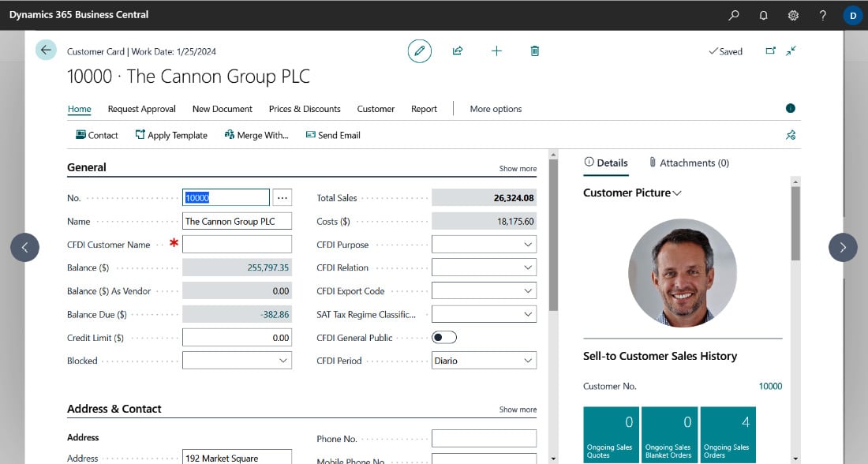Click the Contact action
Screen dimensions: 868x464
coord(97,135)
